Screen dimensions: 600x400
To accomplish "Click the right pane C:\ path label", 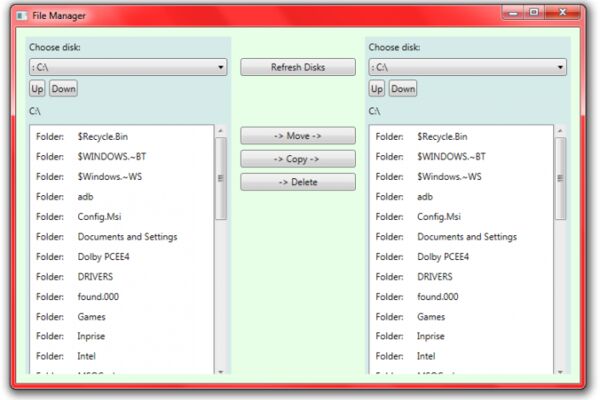I will (x=374, y=111).
